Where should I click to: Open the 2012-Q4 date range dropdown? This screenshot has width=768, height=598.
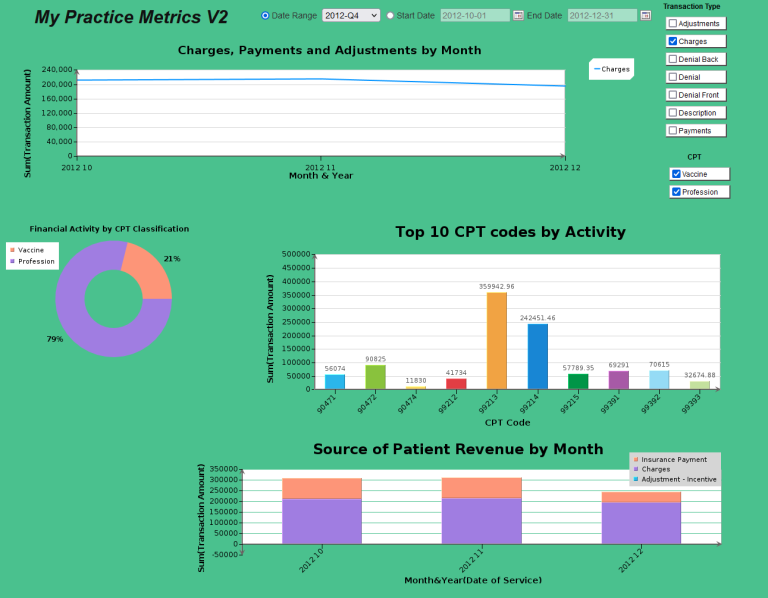click(350, 16)
